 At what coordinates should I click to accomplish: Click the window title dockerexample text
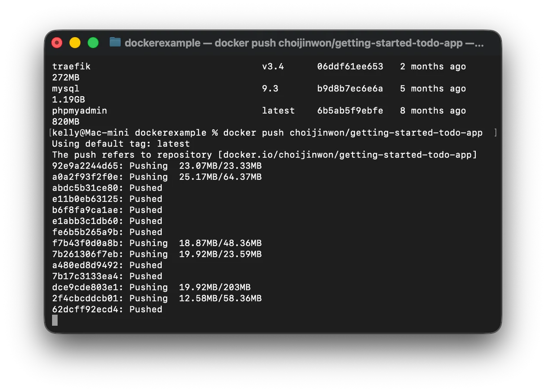click(x=162, y=43)
